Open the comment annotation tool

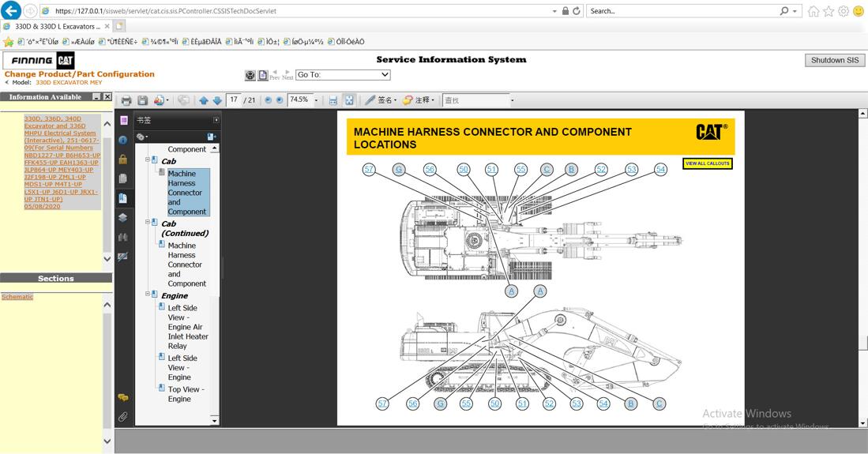(418, 100)
